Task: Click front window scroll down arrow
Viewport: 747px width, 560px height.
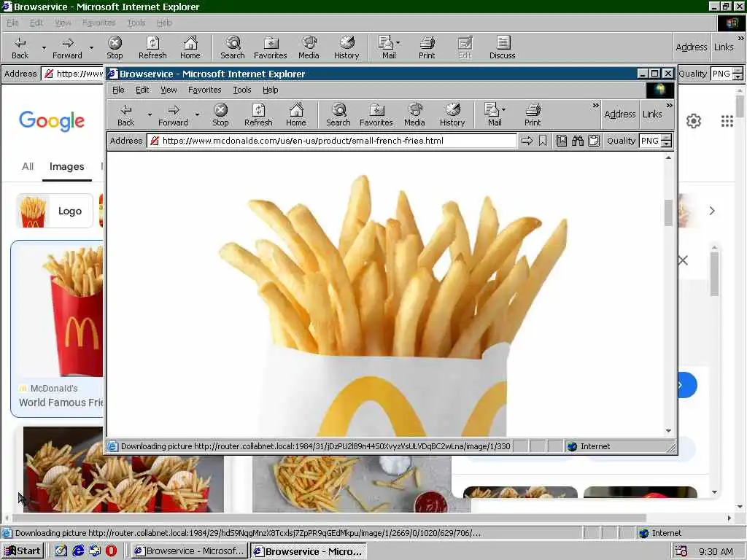Action: click(668, 431)
